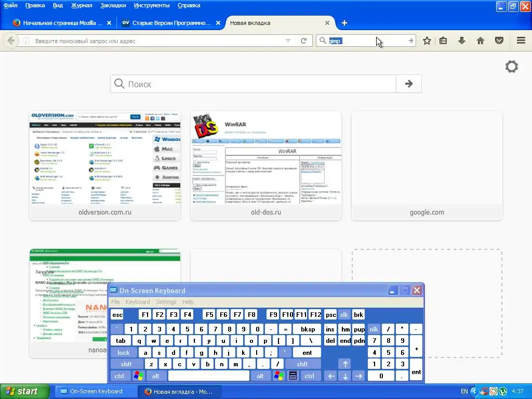
Task: Open the Закладки menu
Action: [113, 5]
